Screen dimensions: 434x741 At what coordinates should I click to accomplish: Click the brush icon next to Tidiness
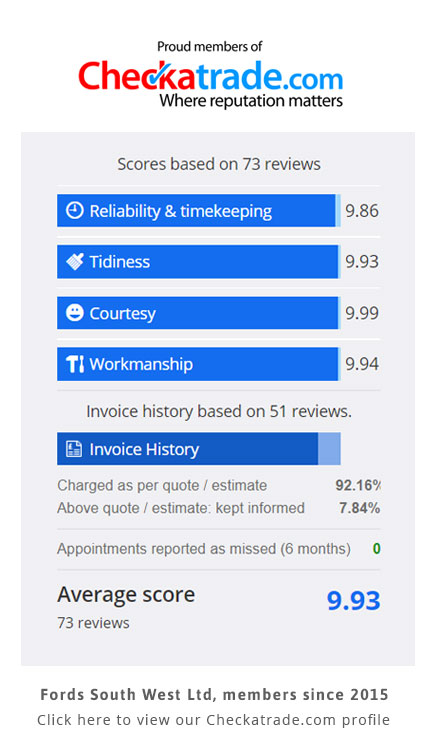[x=74, y=261]
